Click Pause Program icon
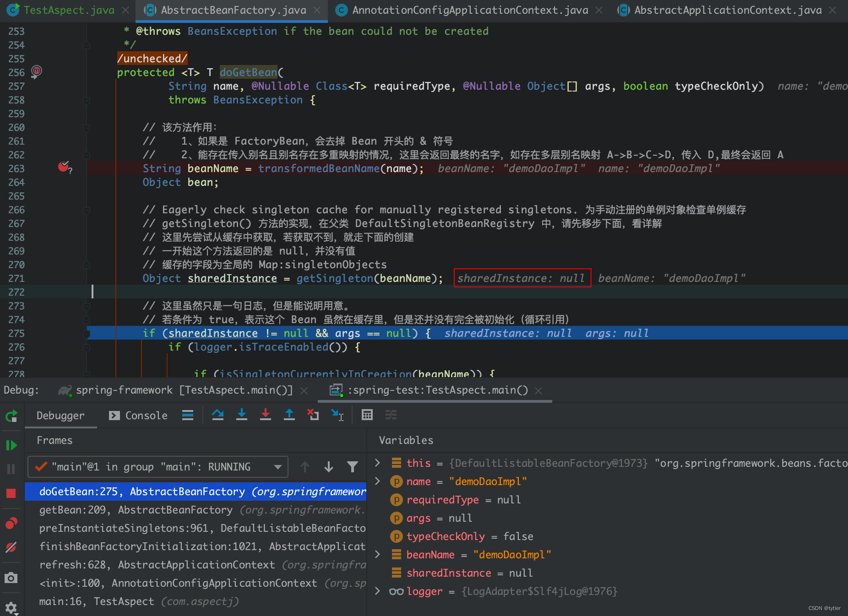The image size is (848, 616). tap(11, 469)
